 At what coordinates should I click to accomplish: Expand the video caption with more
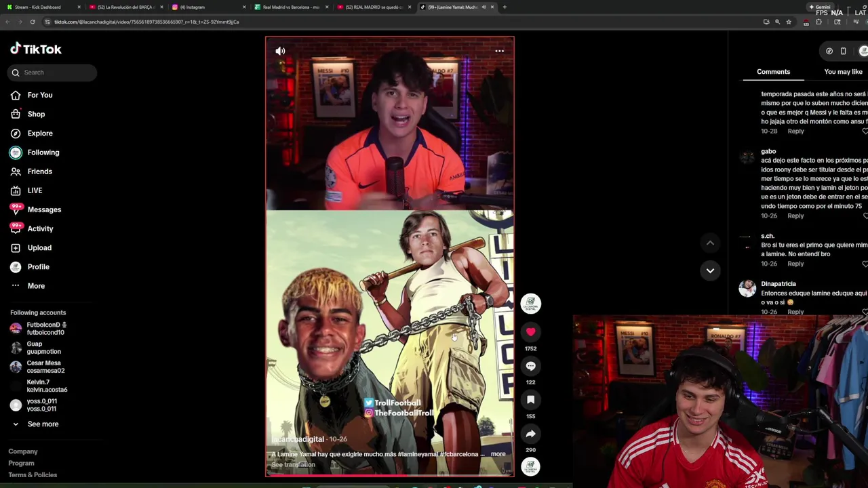click(498, 454)
